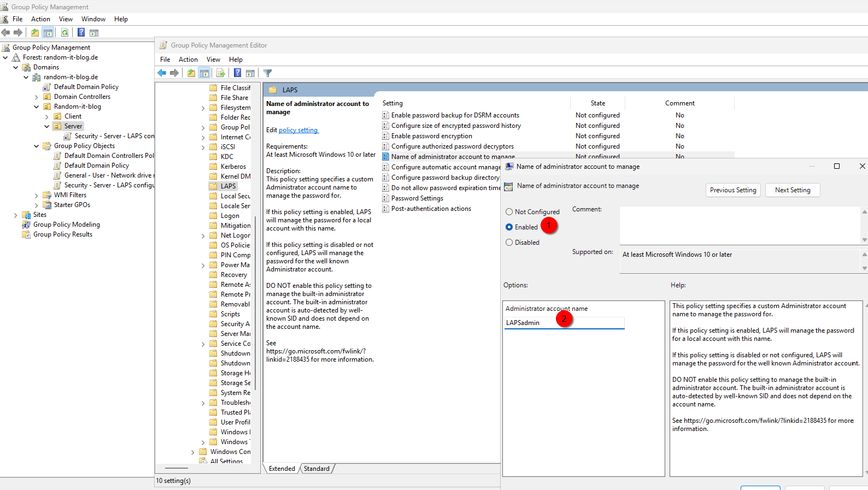The height and width of the screenshot is (490, 868).
Task: Expand the Domain Controllers node
Action: point(37,97)
